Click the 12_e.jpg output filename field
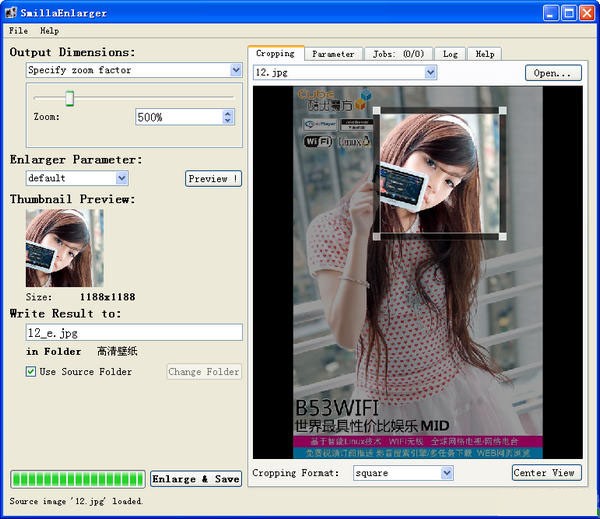Viewport: 600px width, 519px height. click(x=134, y=333)
